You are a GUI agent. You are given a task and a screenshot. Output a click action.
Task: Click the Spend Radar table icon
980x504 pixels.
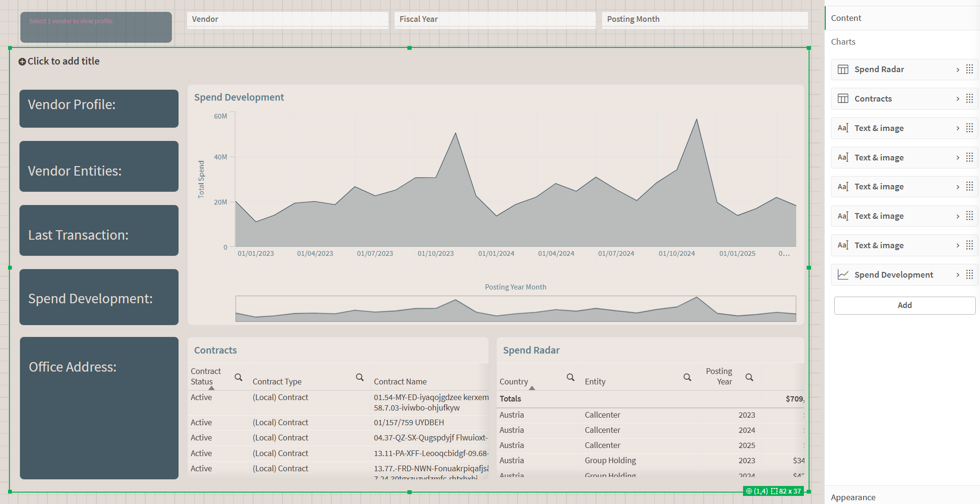[843, 69]
